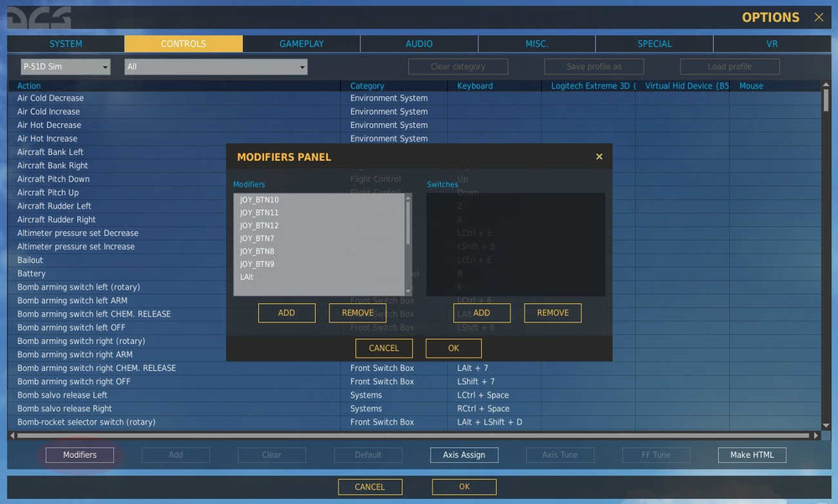Image resolution: width=838 pixels, height=504 pixels.
Task: Click REMOVE under the Modifiers list
Action: pos(358,313)
